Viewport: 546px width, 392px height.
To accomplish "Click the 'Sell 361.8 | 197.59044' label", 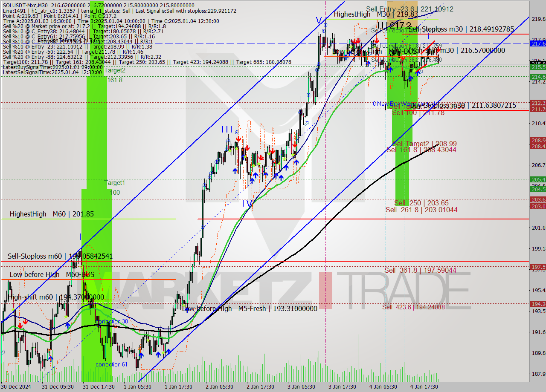I will pos(420,270).
